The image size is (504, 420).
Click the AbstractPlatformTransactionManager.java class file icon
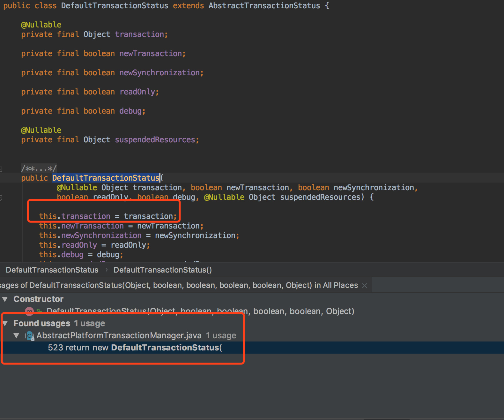coord(30,336)
